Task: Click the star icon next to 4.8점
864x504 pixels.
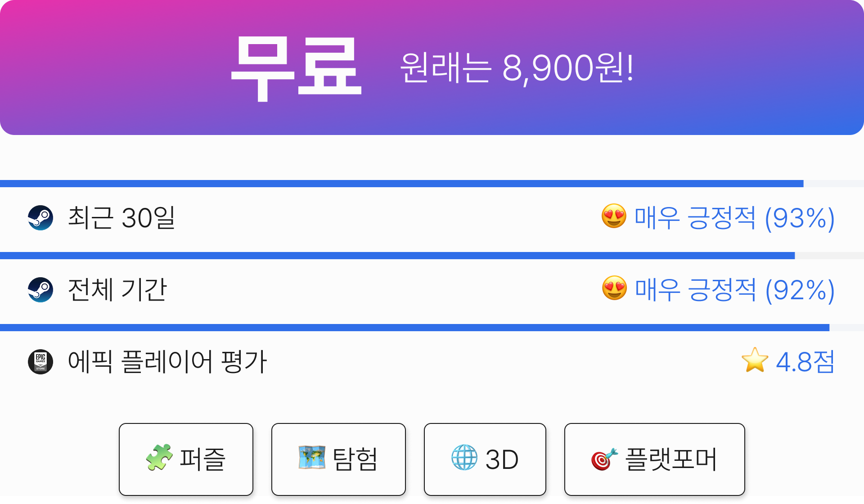Action: [755, 360]
